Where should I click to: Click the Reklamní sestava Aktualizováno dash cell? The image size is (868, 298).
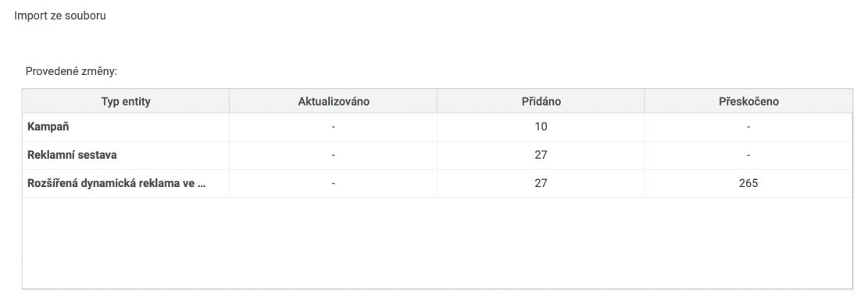click(334, 155)
